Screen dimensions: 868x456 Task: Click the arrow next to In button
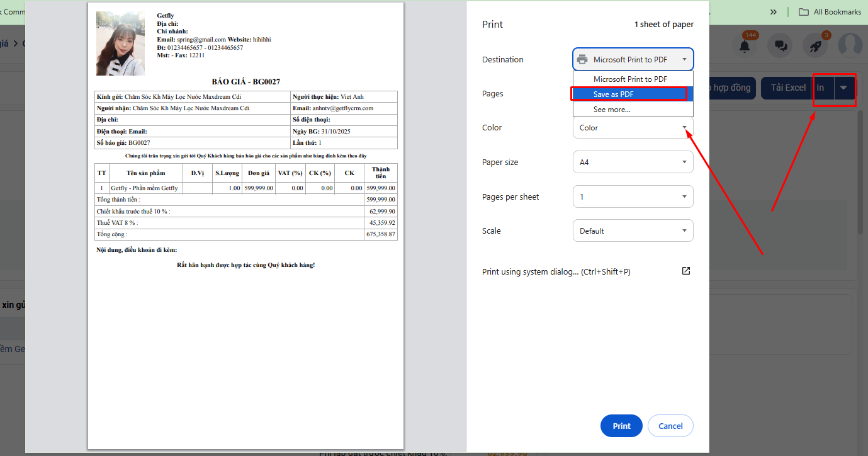[843, 88]
